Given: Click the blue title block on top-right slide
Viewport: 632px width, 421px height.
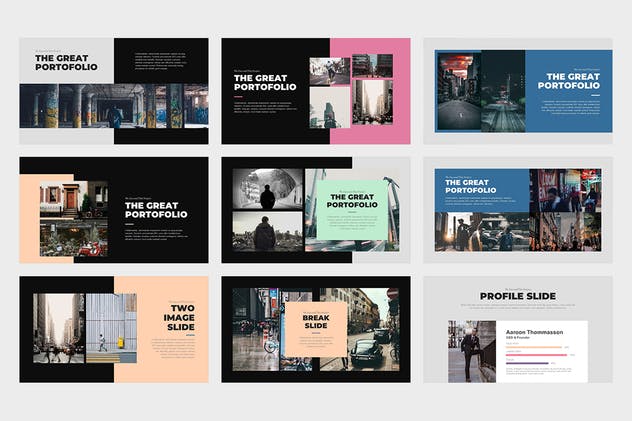Looking at the screenshot, I should point(568,79).
